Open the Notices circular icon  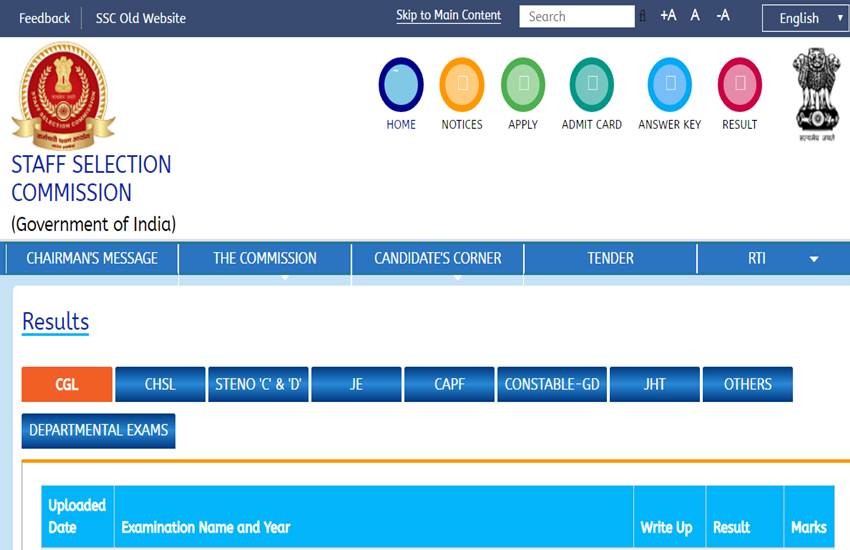(x=462, y=85)
